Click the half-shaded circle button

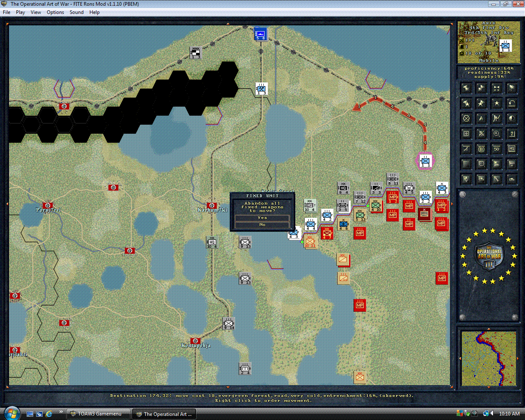click(511, 119)
